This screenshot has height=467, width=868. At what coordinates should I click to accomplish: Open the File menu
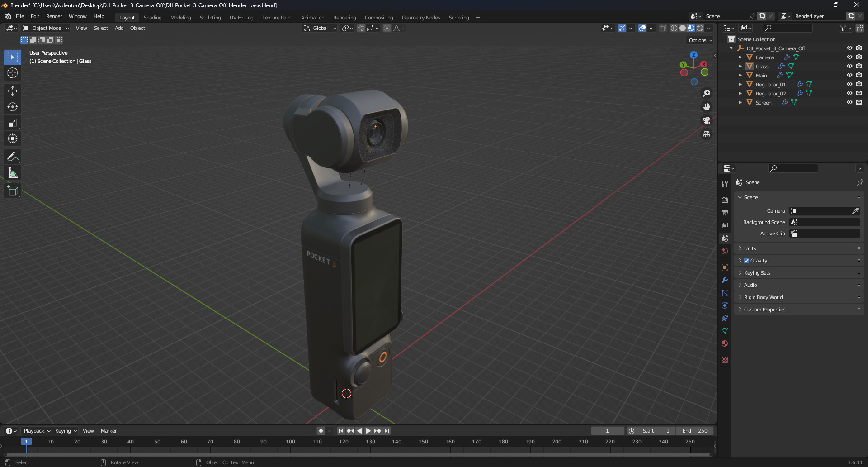click(20, 16)
